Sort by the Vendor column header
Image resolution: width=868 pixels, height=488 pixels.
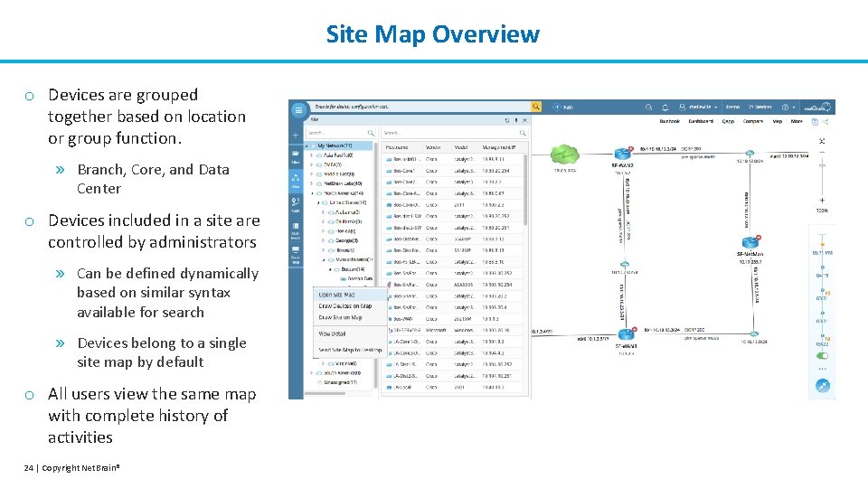coord(433,147)
